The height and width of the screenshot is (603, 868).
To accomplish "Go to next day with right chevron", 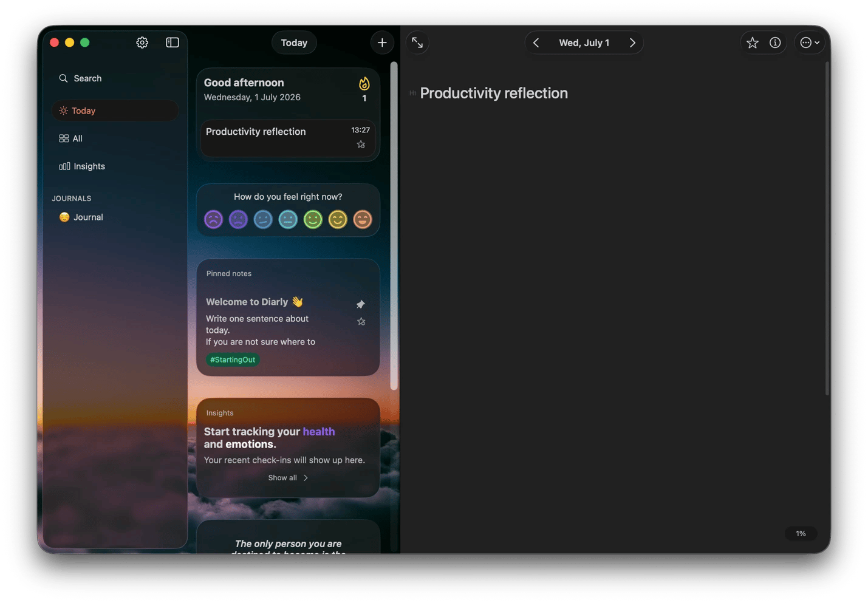I will pyautogui.click(x=632, y=43).
